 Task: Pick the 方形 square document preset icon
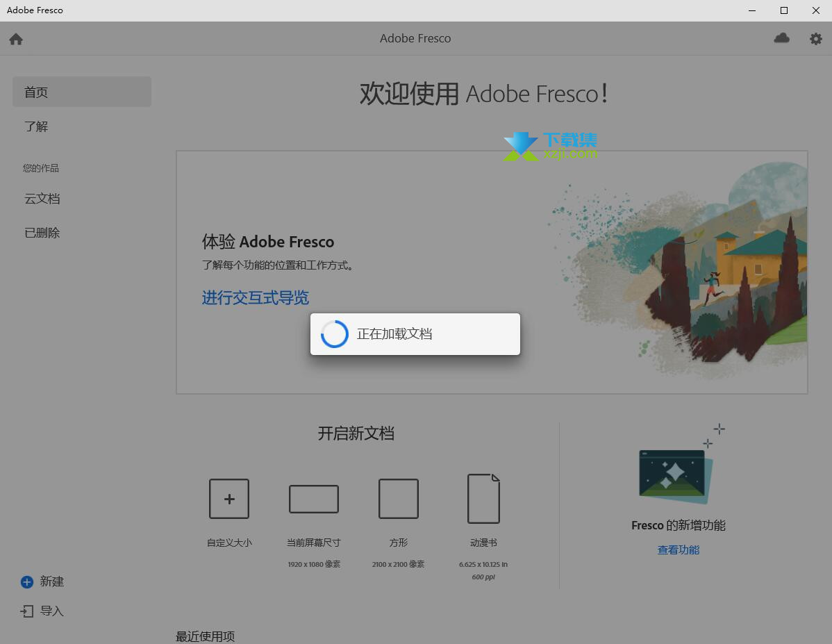pos(399,499)
